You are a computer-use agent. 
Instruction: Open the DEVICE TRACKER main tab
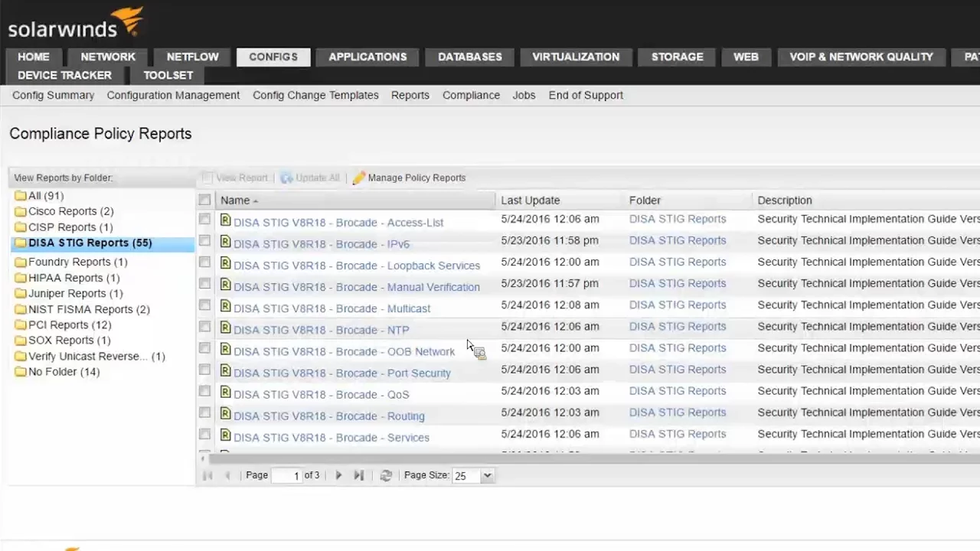coord(64,75)
